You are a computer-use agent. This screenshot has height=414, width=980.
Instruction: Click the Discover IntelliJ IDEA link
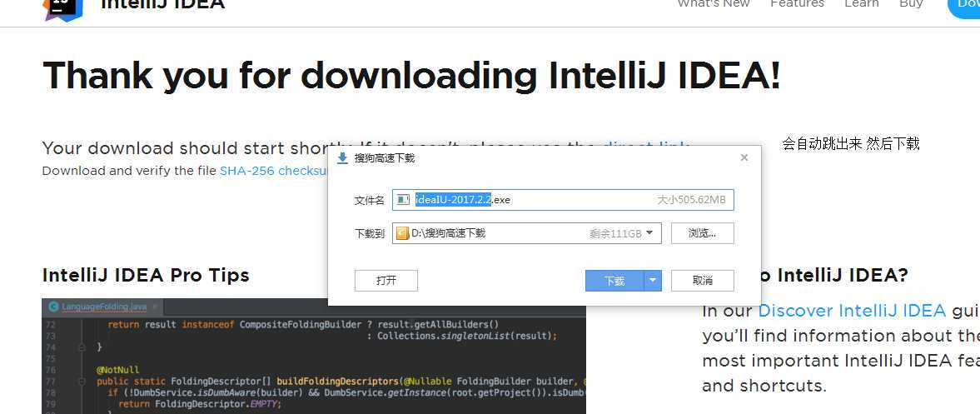coord(852,311)
